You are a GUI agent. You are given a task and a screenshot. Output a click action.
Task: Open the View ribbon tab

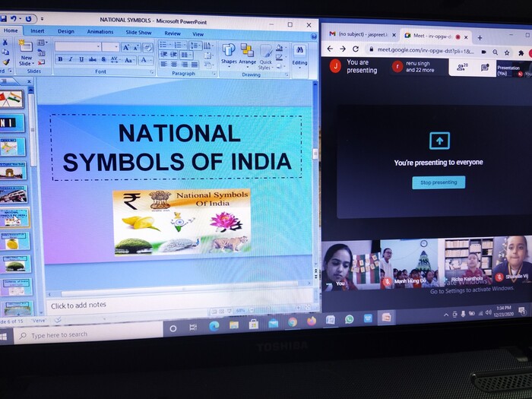click(198, 34)
